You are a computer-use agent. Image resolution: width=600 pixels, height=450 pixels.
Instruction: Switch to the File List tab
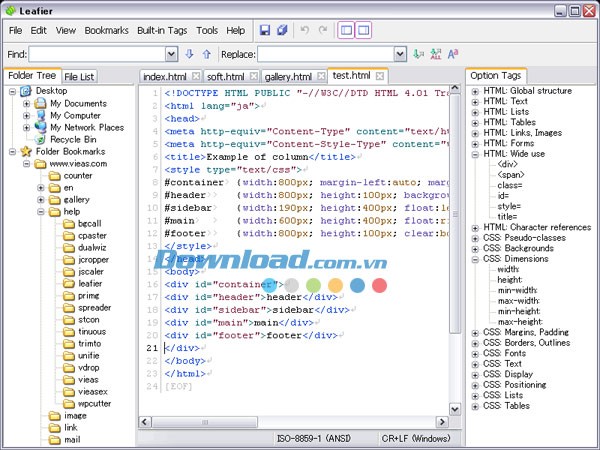point(79,76)
